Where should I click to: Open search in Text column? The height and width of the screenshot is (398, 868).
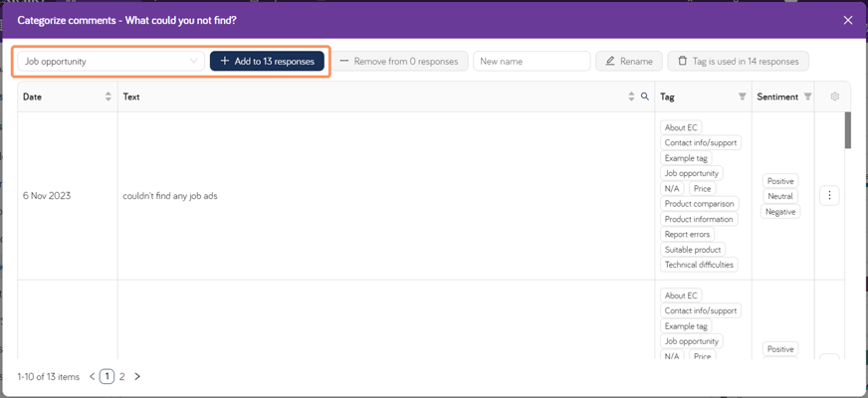coord(644,97)
